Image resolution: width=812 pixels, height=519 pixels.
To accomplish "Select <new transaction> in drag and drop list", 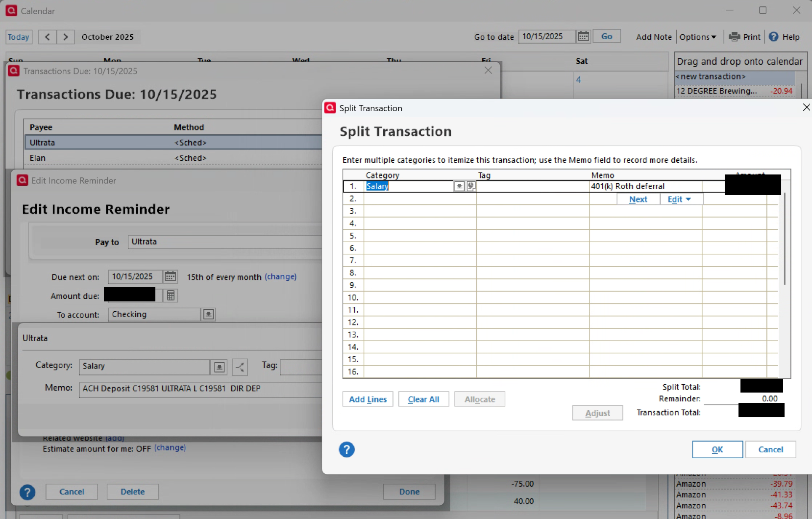I will [735, 76].
